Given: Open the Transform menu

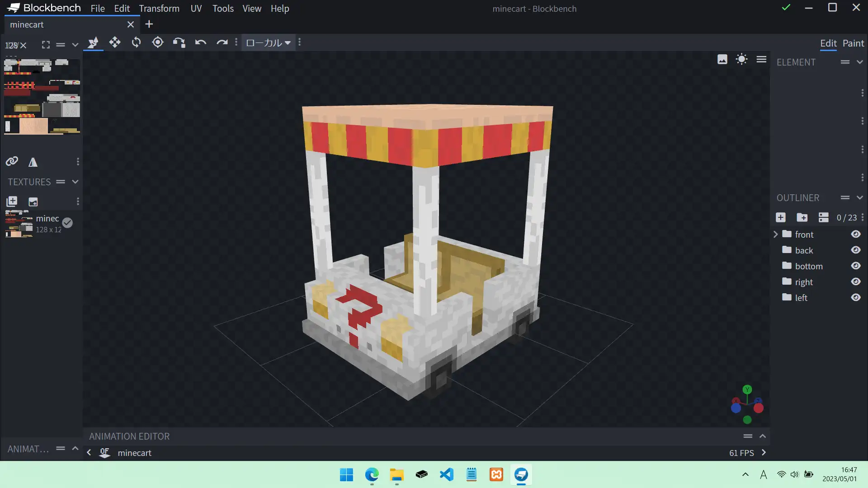Looking at the screenshot, I should pyautogui.click(x=159, y=9).
